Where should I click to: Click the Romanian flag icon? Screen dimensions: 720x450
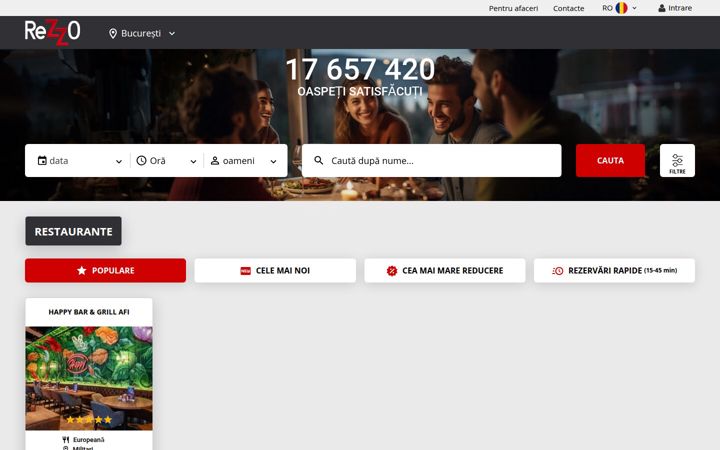coord(621,8)
